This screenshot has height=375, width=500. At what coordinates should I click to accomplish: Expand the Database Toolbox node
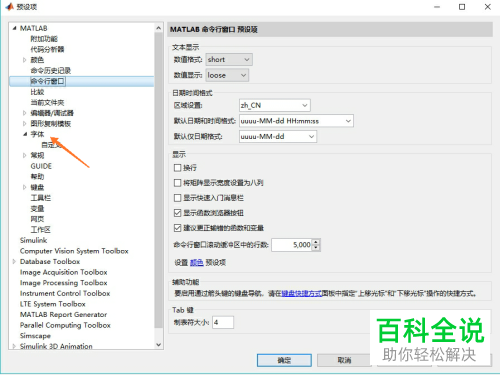14,262
